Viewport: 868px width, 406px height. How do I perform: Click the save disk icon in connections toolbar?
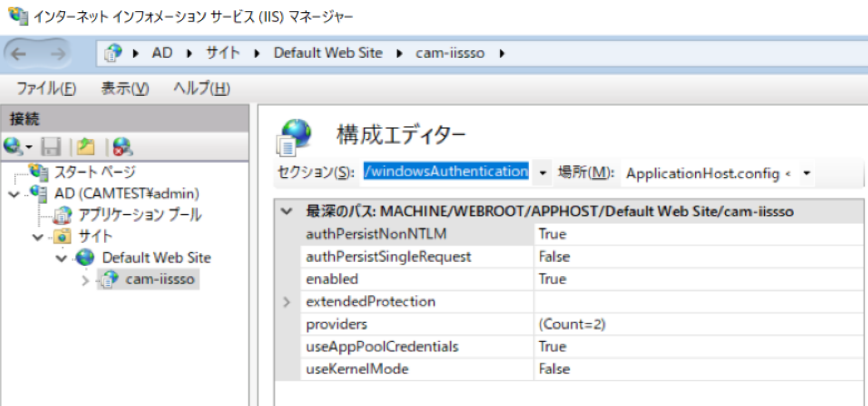coord(51,147)
